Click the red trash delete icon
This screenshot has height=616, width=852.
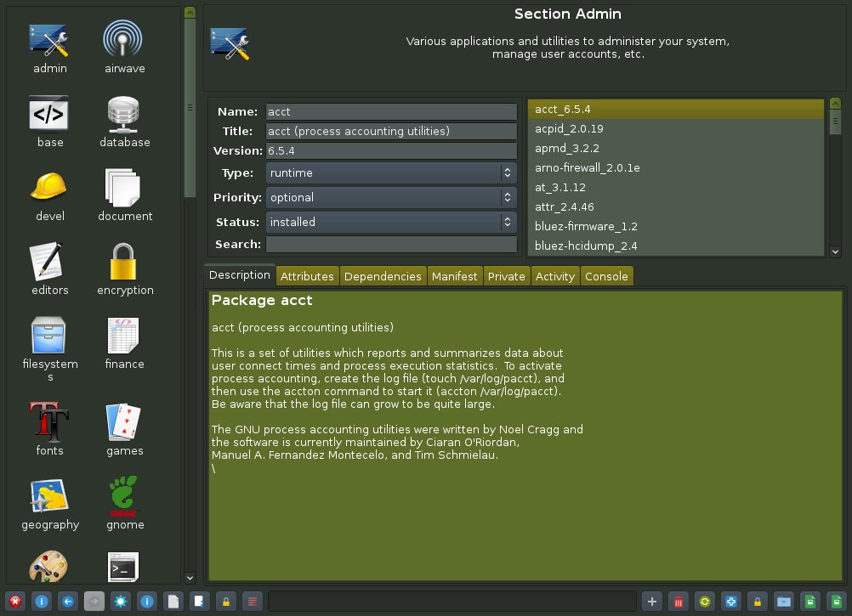coord(678,602)
